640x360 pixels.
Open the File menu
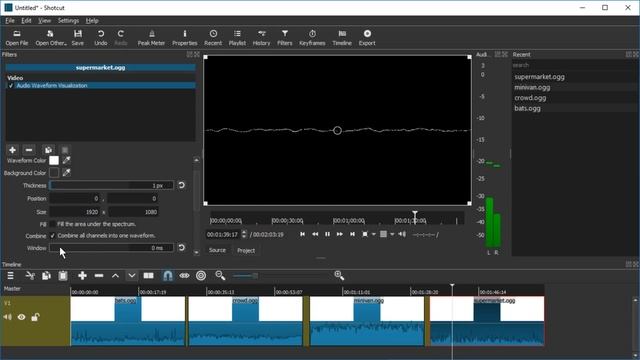point(10,20)
